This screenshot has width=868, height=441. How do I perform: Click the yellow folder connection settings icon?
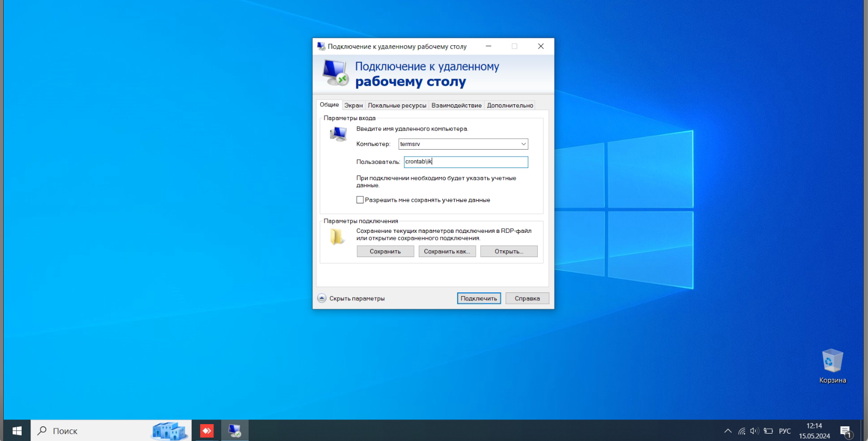[x=337, y=237]
